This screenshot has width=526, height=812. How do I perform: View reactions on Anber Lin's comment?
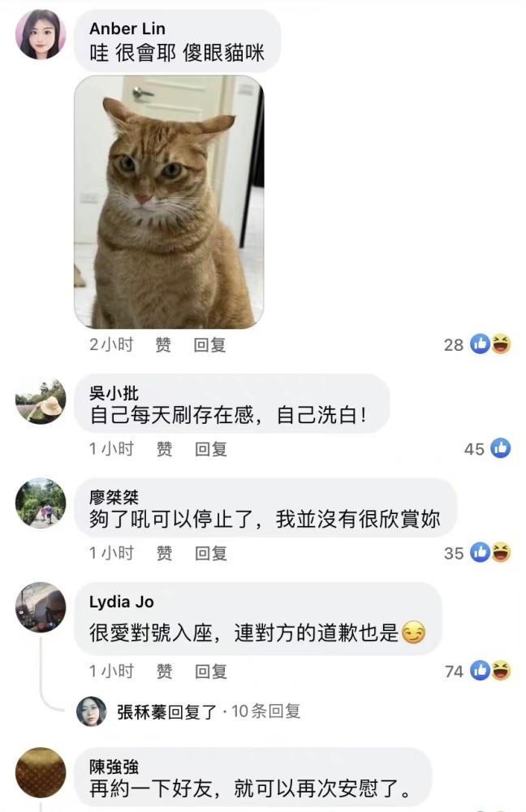[477, 344]
